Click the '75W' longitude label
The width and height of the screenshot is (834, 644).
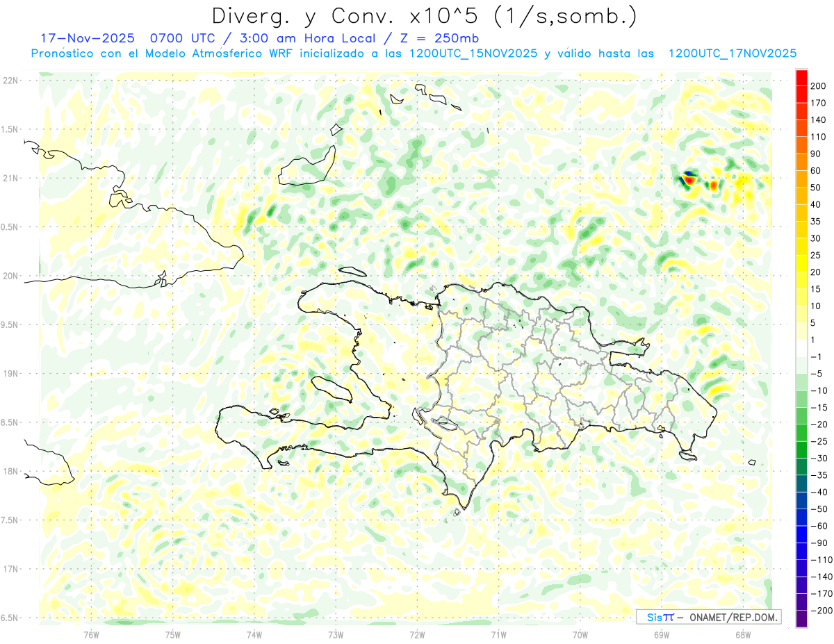coord(173,634)
